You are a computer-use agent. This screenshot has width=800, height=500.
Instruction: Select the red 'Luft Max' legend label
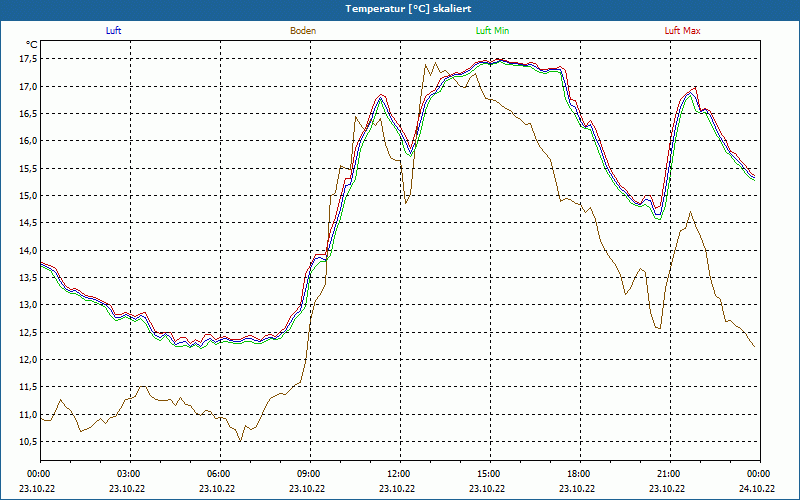coord(682,31)
